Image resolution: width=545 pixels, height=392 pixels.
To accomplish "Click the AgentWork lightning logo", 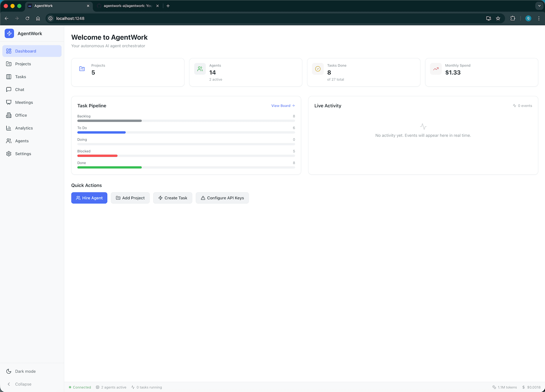I will 9,33.
